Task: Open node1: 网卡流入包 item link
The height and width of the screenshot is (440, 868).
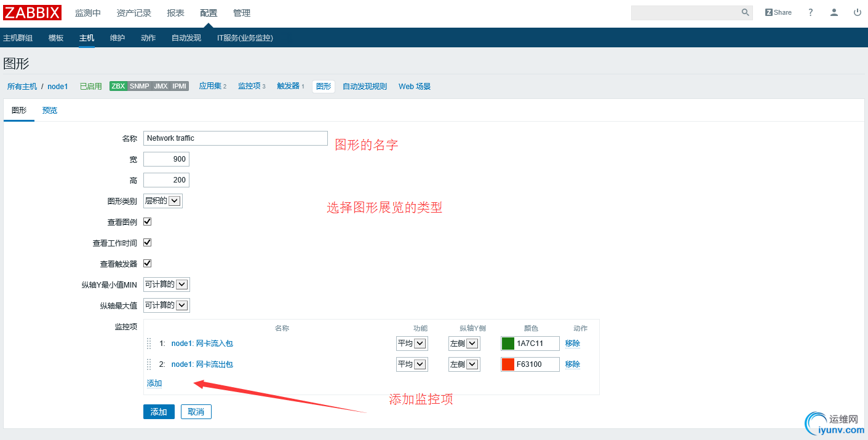Action: click(202, 344)
